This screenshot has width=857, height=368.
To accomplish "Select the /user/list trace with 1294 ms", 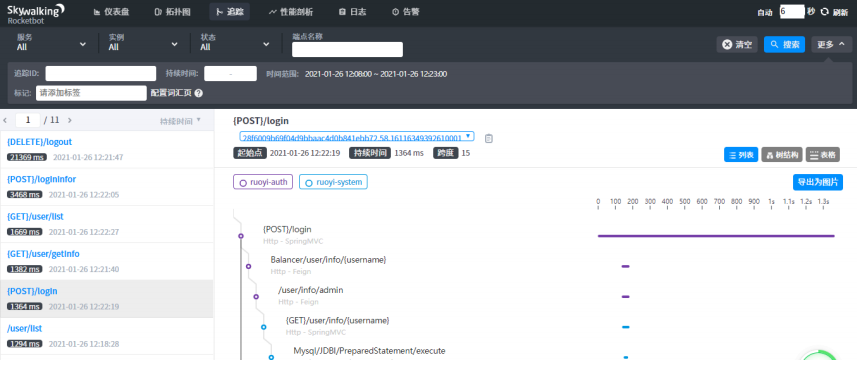I will pyautogui.click(x=107, y=336).
